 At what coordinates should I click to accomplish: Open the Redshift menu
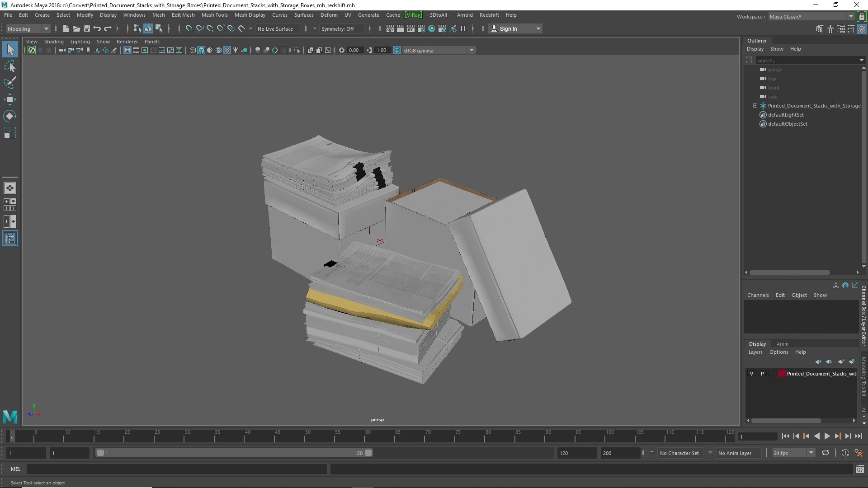(x=489, y=15)
